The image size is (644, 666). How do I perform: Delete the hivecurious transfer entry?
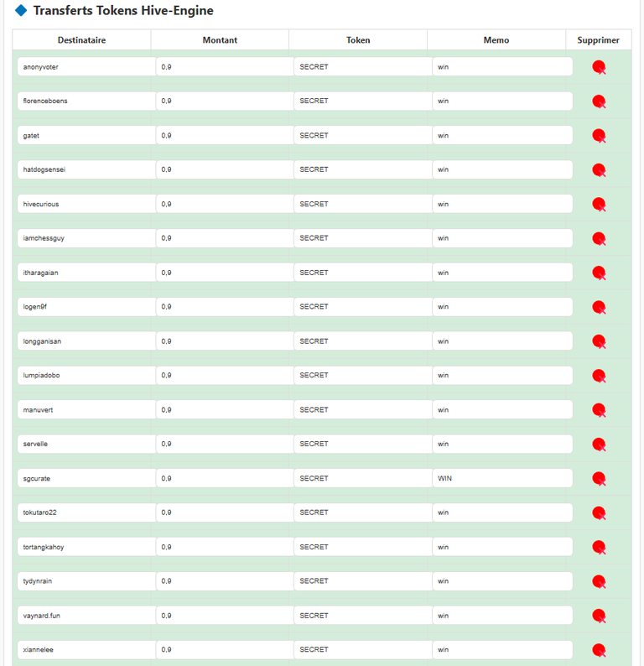click(x=599, y=205)
